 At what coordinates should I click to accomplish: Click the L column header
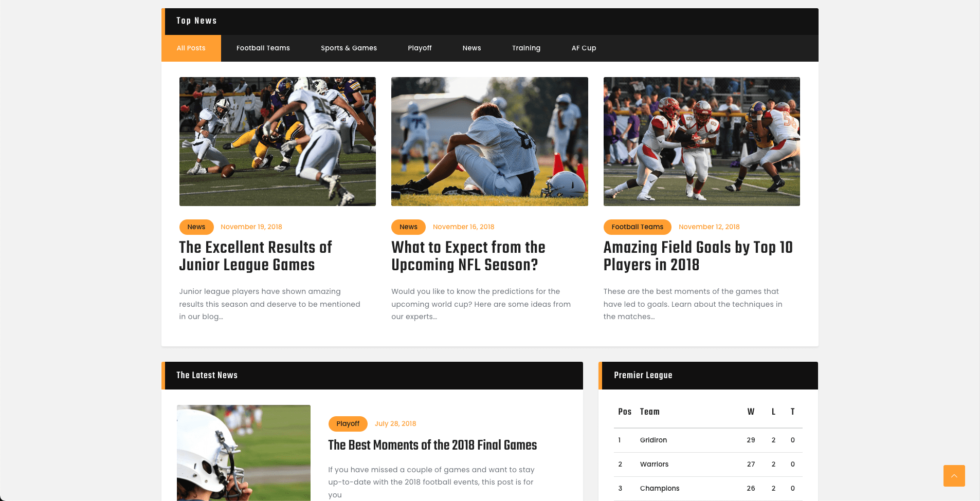pyautogui.click(x=773, y=412)
